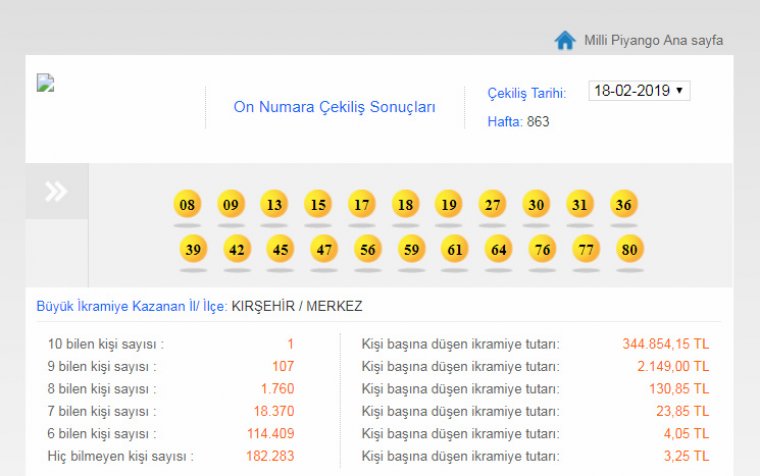Click Büyük İkramiye Kazanan İl/ İlçe label
760x476 pixels.
[x=132, y=306]
